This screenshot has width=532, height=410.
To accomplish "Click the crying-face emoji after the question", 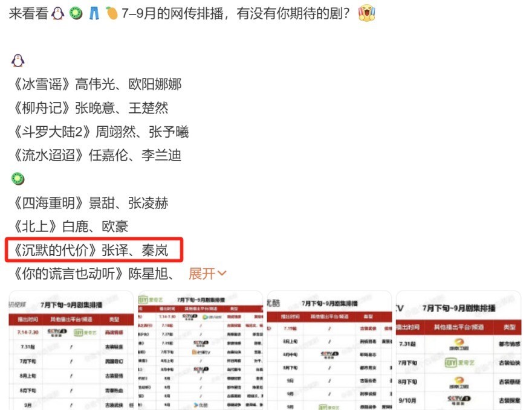I will point(366,13).
